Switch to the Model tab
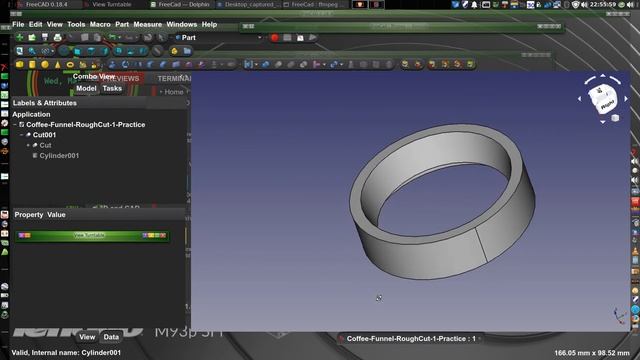Image resolution: width=640 pixels, height=360 pixels. coord(86,88)
